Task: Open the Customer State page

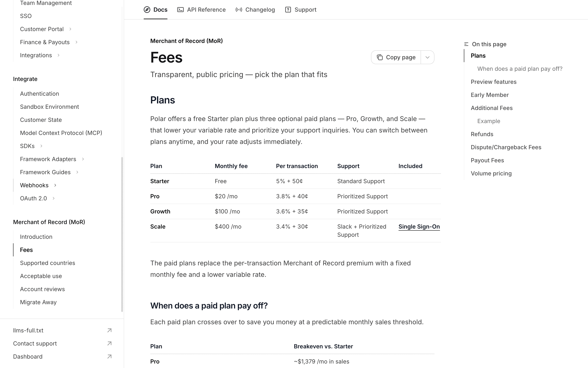Action: 41,120
